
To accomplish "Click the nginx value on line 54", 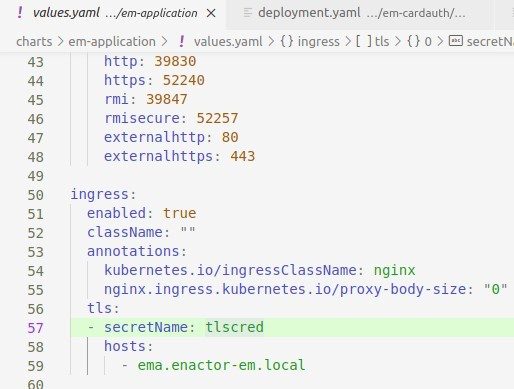I will click(x=394, y=270).
